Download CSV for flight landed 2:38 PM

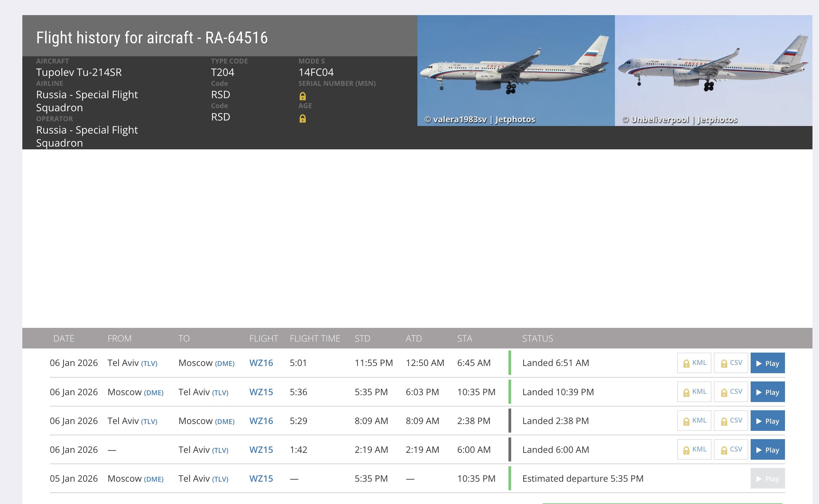click(x=731, y=421)
